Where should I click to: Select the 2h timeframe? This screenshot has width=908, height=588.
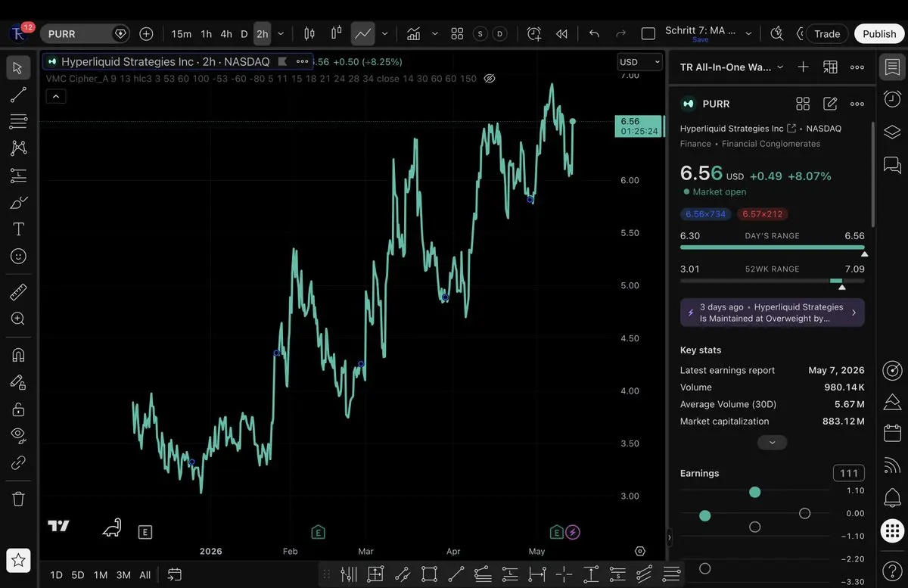262,34
